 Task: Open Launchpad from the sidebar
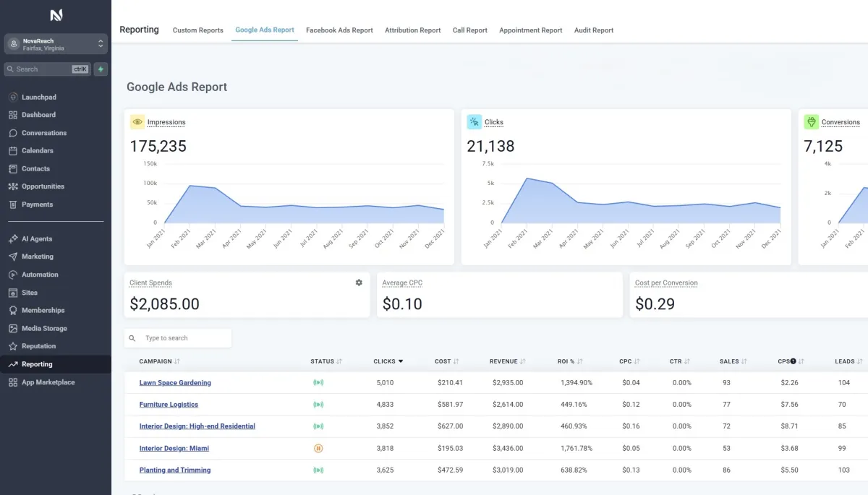tap(39, 97)
